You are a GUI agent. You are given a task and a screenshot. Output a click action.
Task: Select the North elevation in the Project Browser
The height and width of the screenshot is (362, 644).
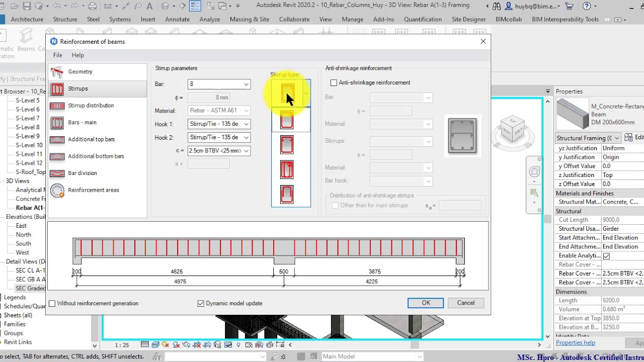point(23,235)
